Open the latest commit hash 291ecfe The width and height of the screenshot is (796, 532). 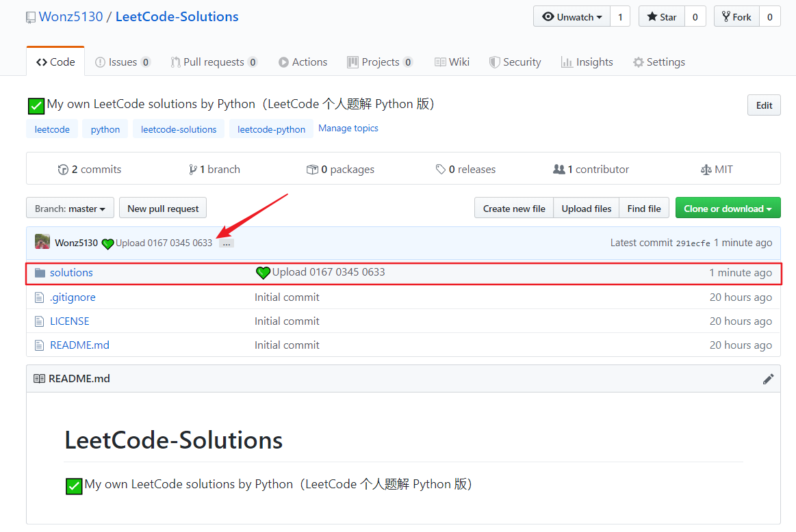693,243
